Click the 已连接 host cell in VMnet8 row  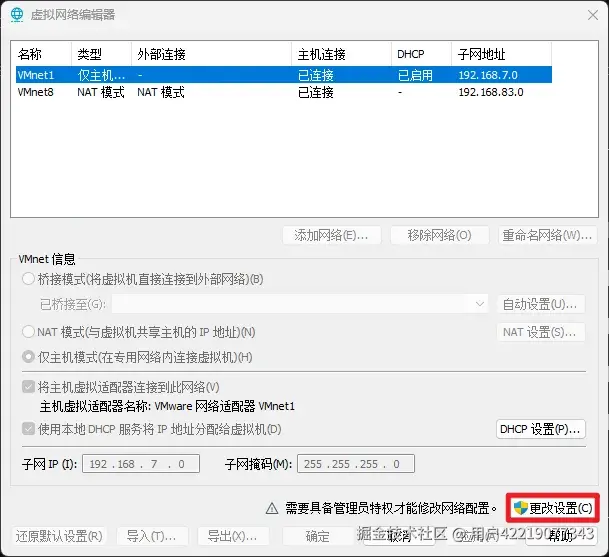(316, 92)
